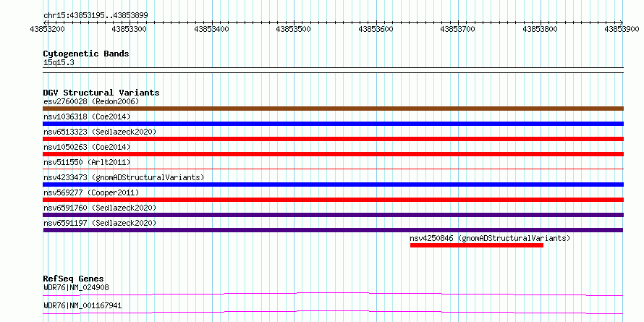Screen dimensions: 644x322
Task: Click ruler tick label 43853300
Action: pos(130,29)
